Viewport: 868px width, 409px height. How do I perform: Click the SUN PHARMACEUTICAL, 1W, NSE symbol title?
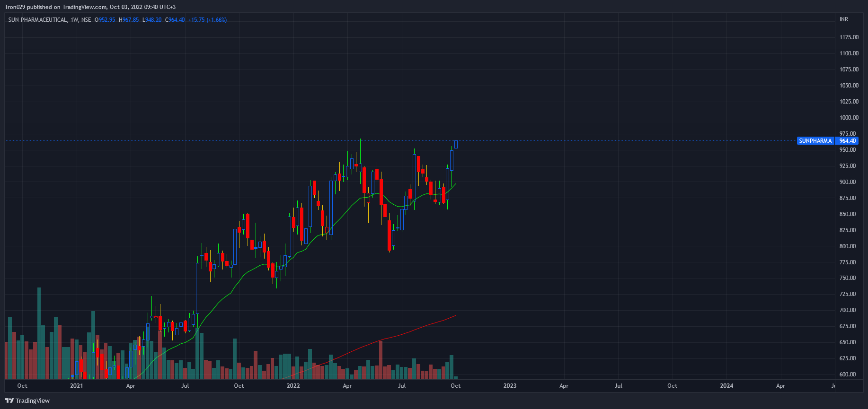coord(50,20)
